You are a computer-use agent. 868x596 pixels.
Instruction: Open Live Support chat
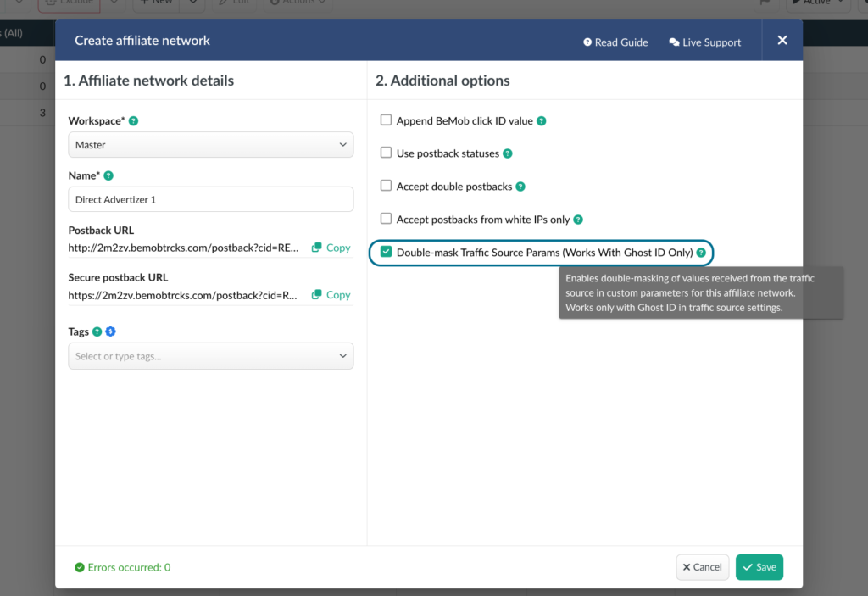(x=704, y=42)
